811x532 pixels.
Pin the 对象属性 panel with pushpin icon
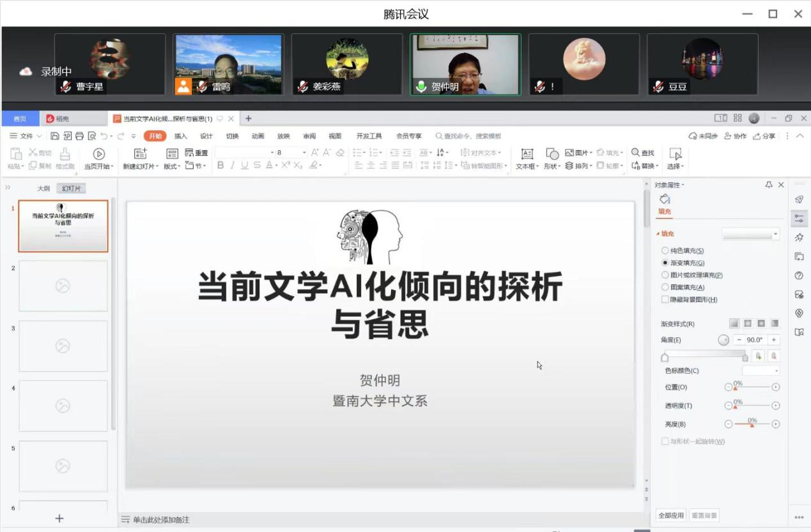(769, 185)
